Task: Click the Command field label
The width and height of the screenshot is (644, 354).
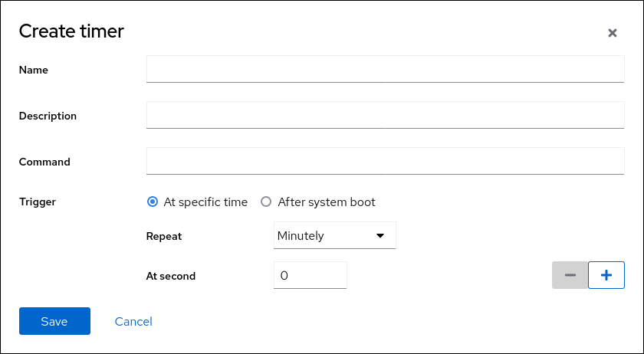Action: (44, 162)
